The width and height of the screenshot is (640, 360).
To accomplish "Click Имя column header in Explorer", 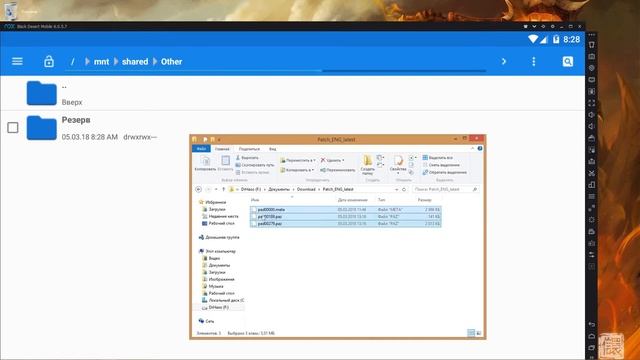I will pyautogui.click(x=255, y=200).
